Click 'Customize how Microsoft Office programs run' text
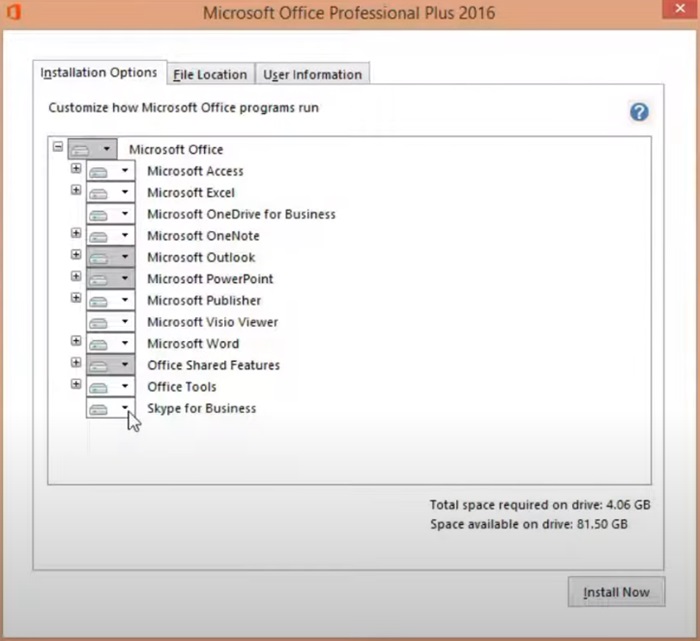This screenshot has height=641, width=700. pos(183,108)
